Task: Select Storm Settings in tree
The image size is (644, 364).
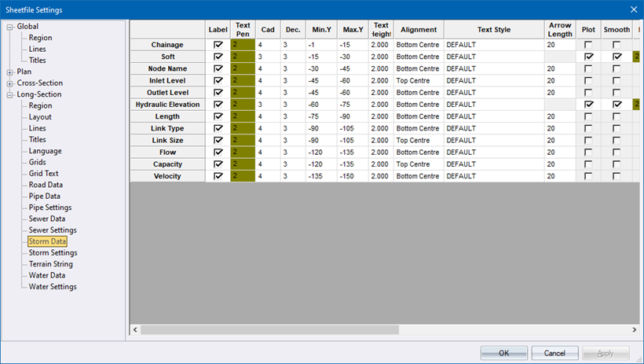Action: click(x=53, y=253)
